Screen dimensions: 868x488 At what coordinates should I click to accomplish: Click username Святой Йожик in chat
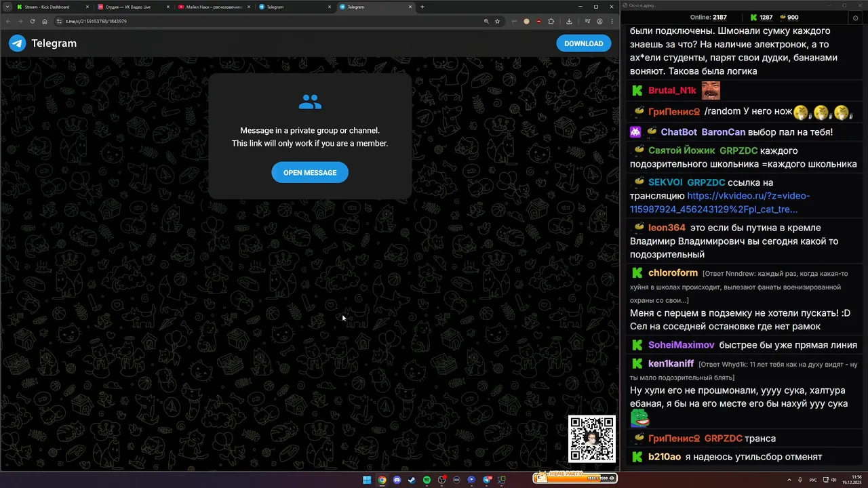(x=682, y=150)
